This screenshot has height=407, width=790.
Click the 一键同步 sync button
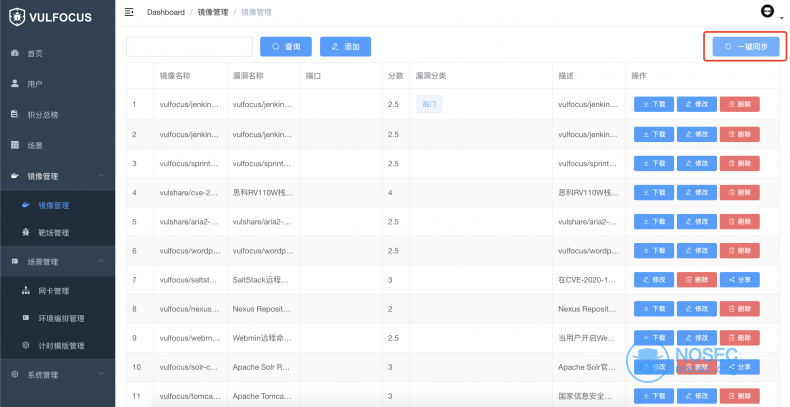746,47
